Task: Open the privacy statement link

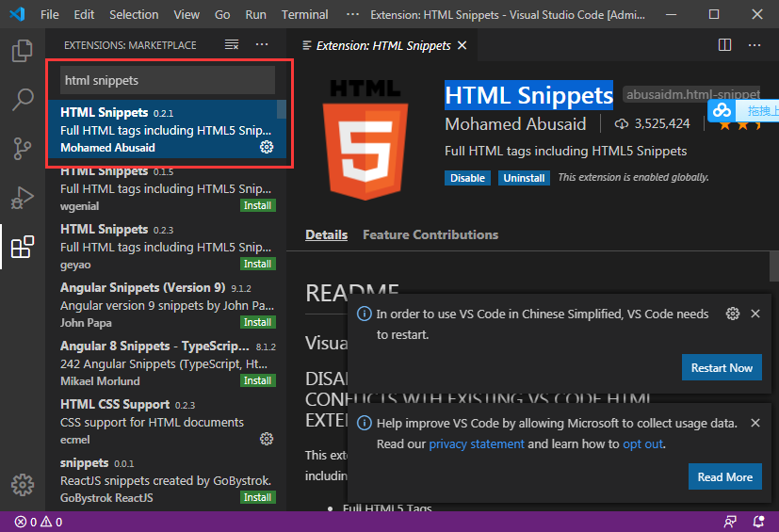Action: coord(476,443)
